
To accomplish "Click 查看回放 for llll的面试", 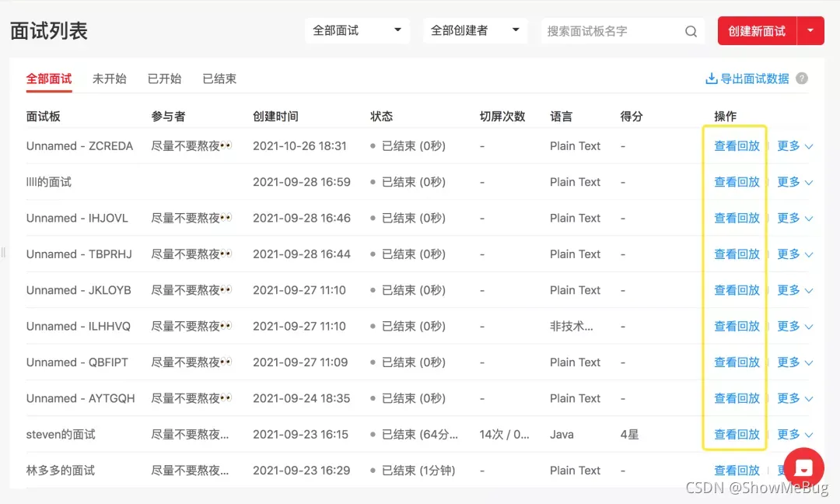I will pyautogui.click(x=737, y=182).
